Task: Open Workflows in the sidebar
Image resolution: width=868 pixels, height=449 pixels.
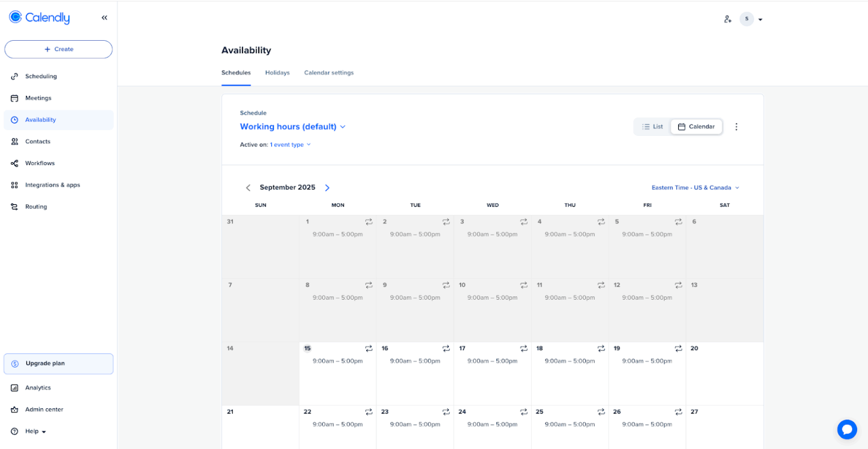Action: pos(59,163)
